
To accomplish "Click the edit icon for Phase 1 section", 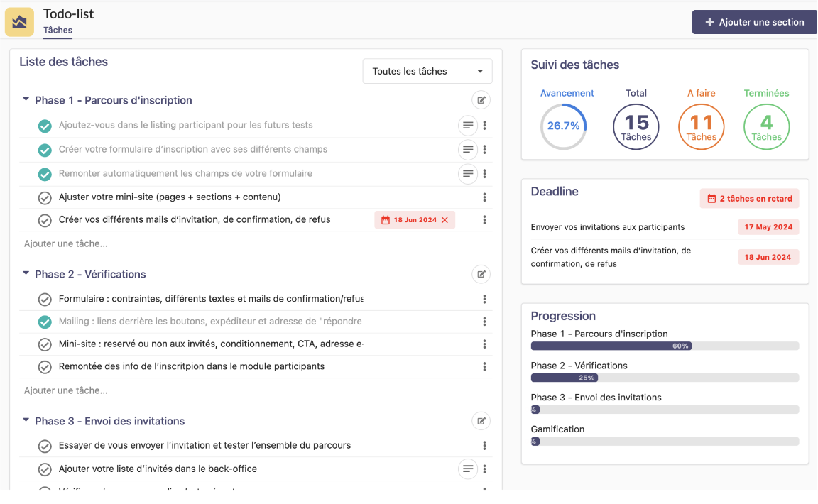I will coord(481,100).
